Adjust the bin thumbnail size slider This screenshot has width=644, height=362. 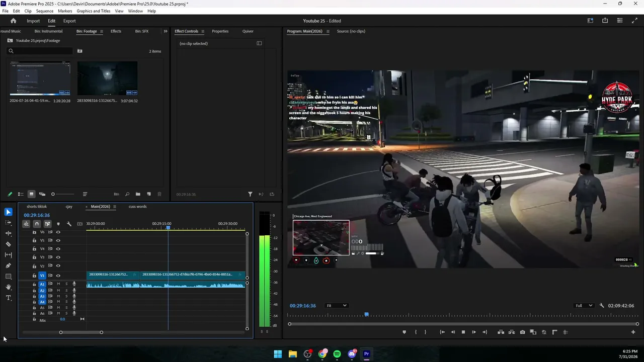tap(62, 194)
